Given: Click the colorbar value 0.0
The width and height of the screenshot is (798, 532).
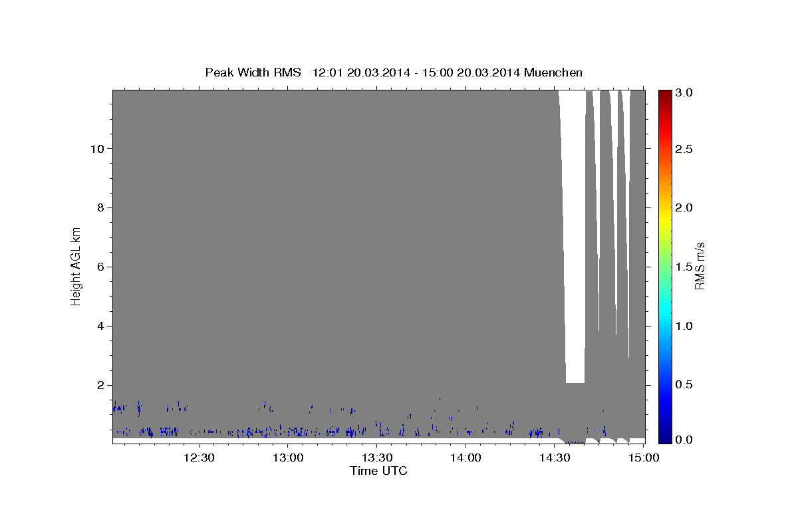Looking at the screenshot, I should tap(684, 440).
